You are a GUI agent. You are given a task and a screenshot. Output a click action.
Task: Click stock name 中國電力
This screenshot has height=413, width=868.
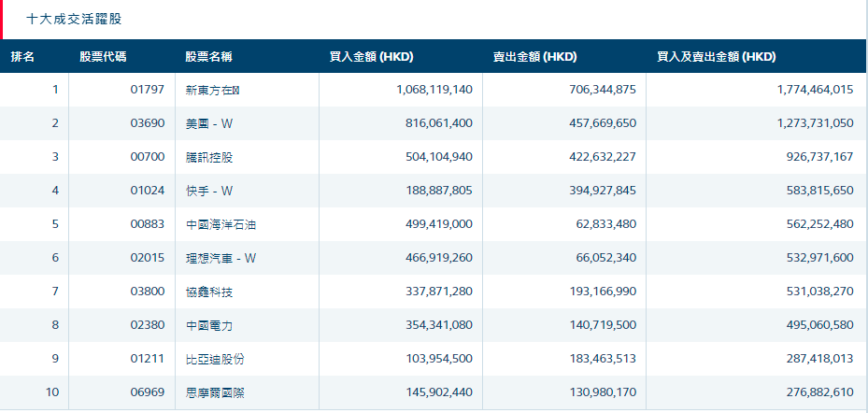209,326
